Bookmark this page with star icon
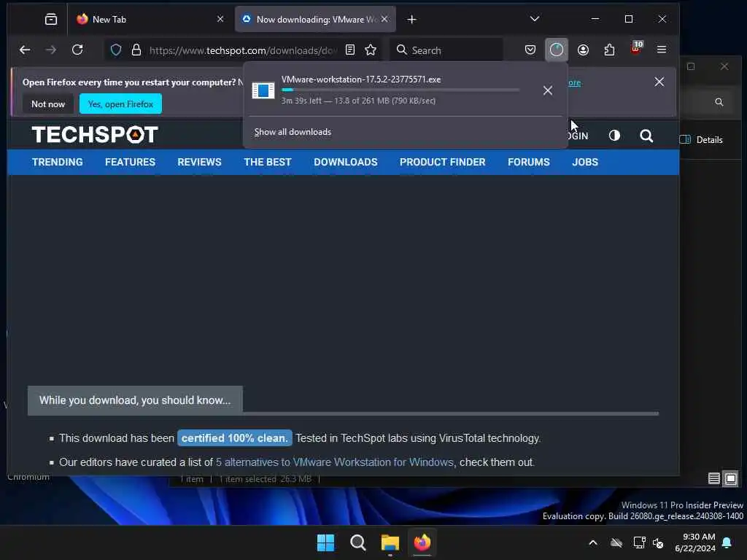This screenshot has width=747, height=560. pos(370,50)
